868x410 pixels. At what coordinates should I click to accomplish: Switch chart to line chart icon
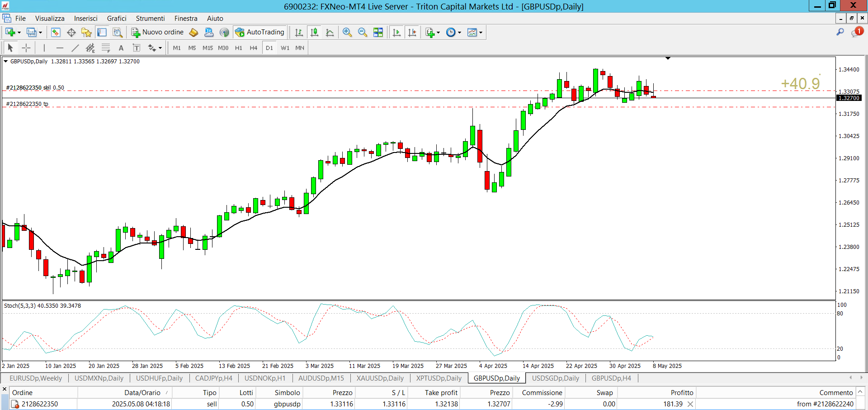pyautogui.click(x=330, y=32)
